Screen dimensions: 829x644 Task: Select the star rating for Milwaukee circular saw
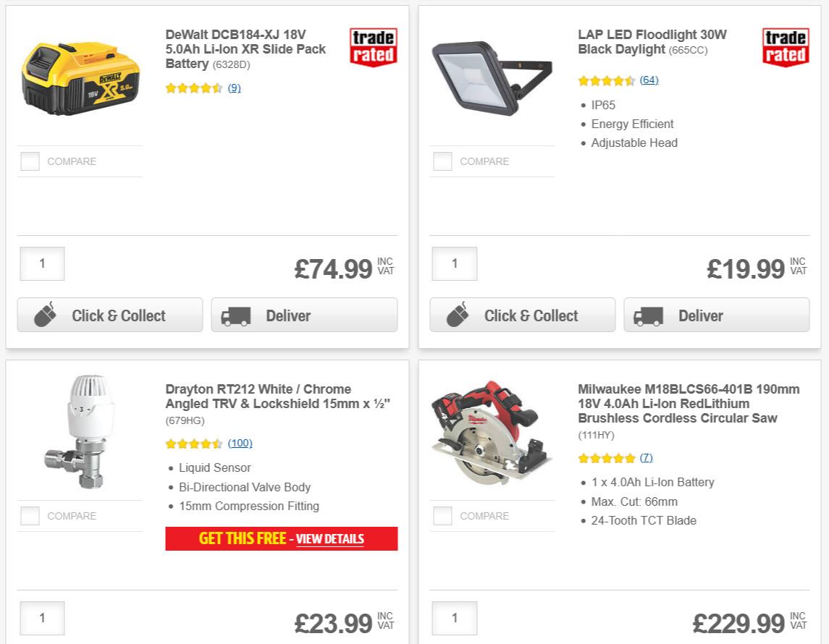[607, 458]
